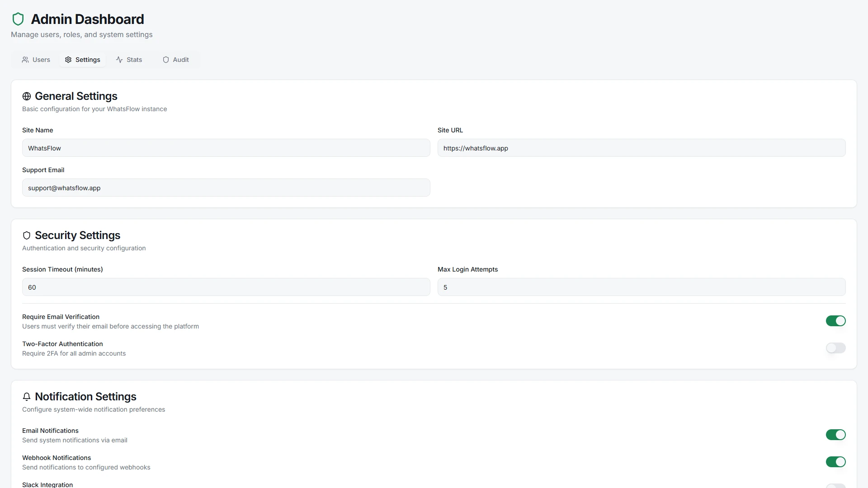Screen dimensions: 868x488
Task: Click 'Users must verify their email' description
Action: (x=110, y=326)
